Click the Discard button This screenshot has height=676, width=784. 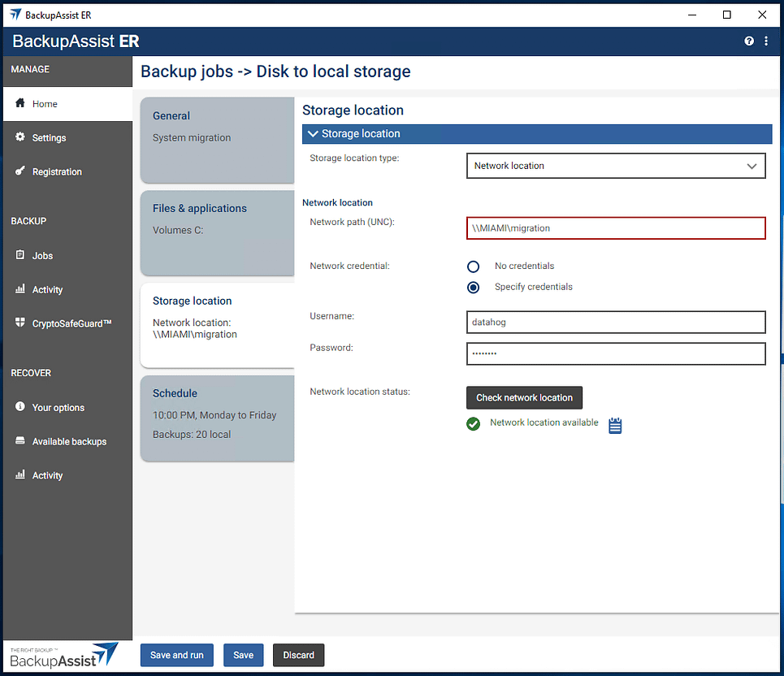point(298,655)
